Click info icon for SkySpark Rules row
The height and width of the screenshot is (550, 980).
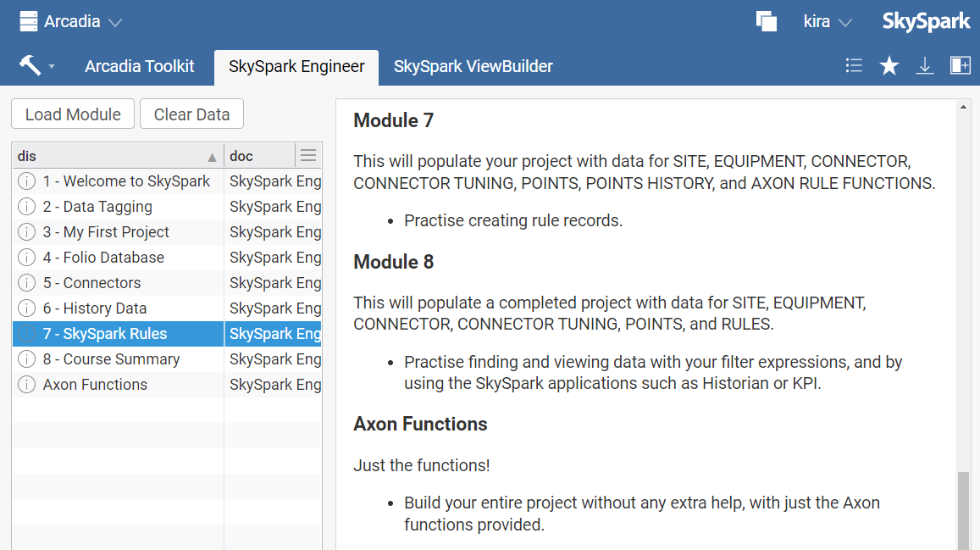click(26, 334)
